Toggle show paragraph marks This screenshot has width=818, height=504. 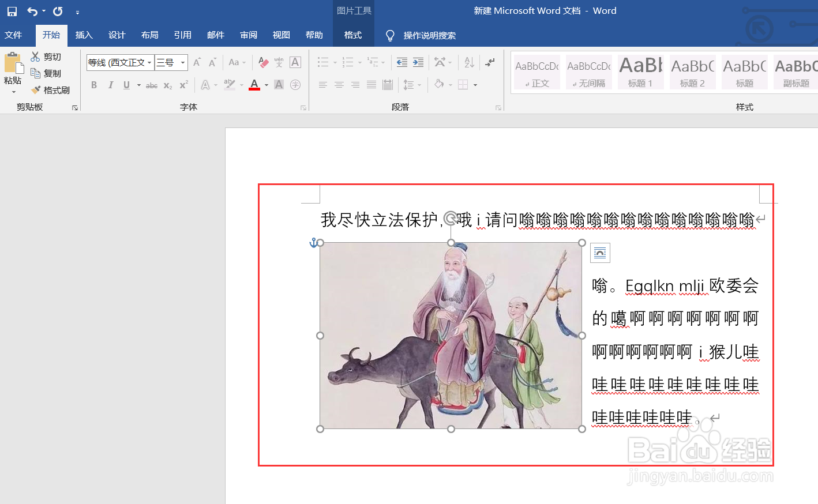coord(490,62)
